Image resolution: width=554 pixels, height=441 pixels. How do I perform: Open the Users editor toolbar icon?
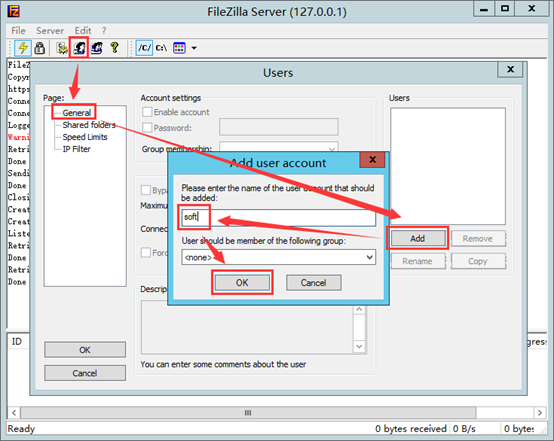click(79, 48)
